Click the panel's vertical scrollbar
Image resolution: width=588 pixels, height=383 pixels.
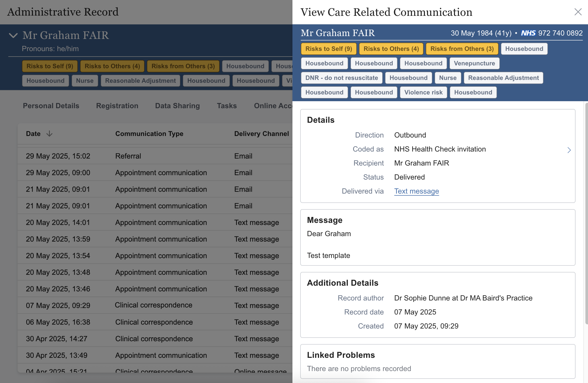point(586,213)
